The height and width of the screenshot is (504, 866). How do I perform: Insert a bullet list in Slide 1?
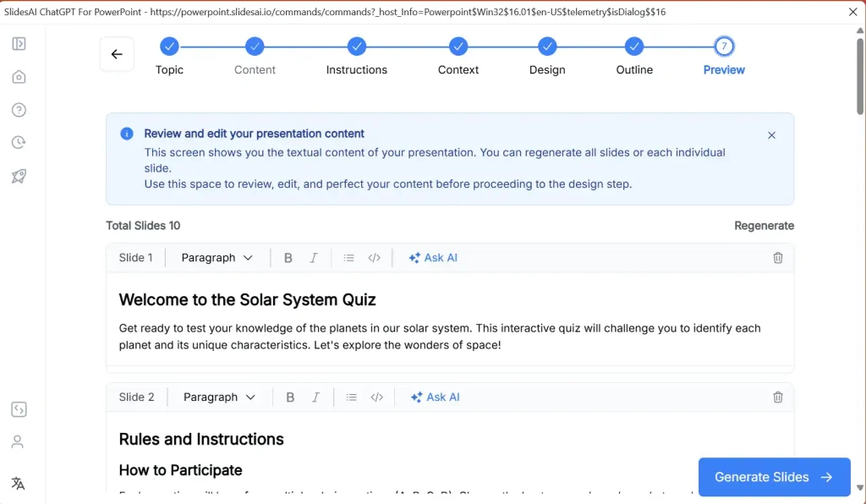tap(349, 257)
